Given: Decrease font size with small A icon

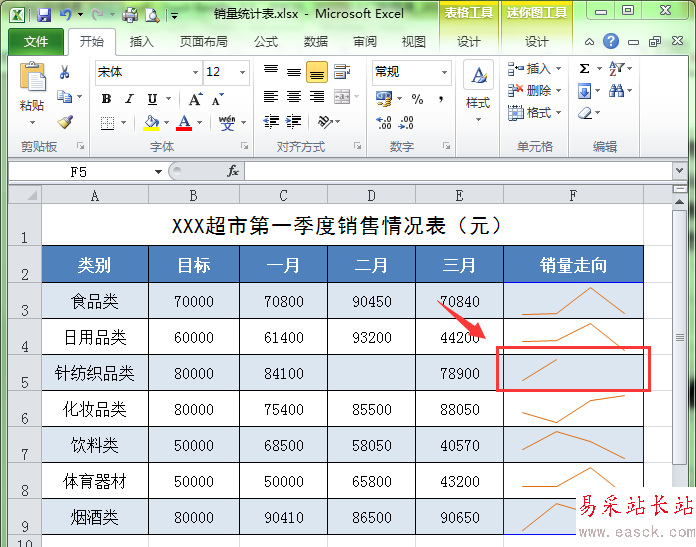Looking at the screenshot, I should coord(217,99).
